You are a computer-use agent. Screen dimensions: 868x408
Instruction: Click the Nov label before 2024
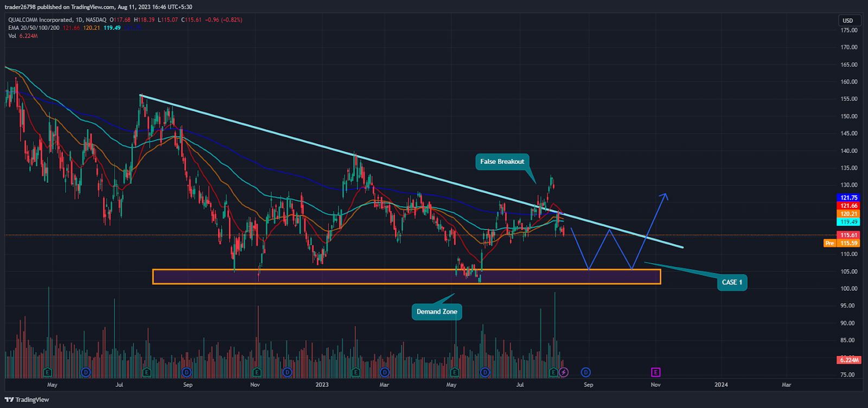coord(656,385)
